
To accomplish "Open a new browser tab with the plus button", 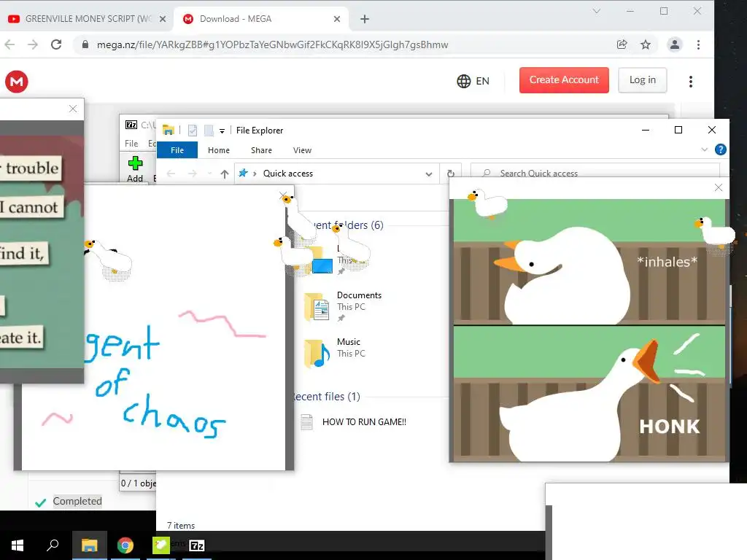I will 365,19.
